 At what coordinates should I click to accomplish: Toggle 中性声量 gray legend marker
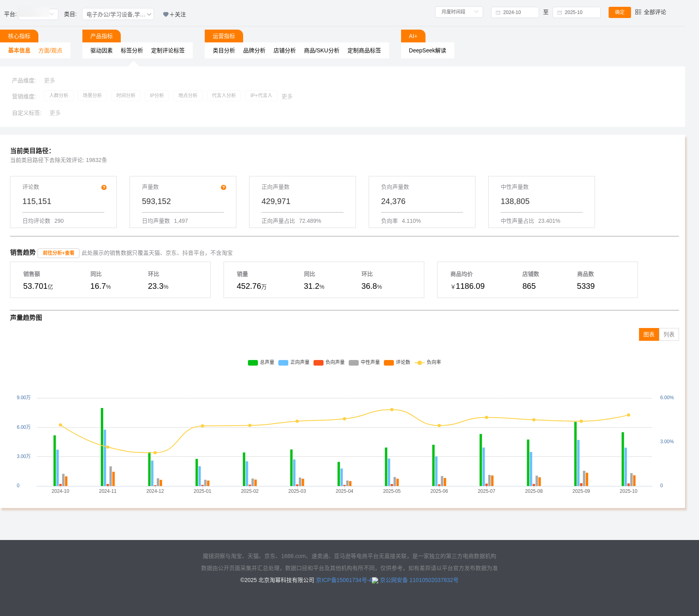click(353, 362)
